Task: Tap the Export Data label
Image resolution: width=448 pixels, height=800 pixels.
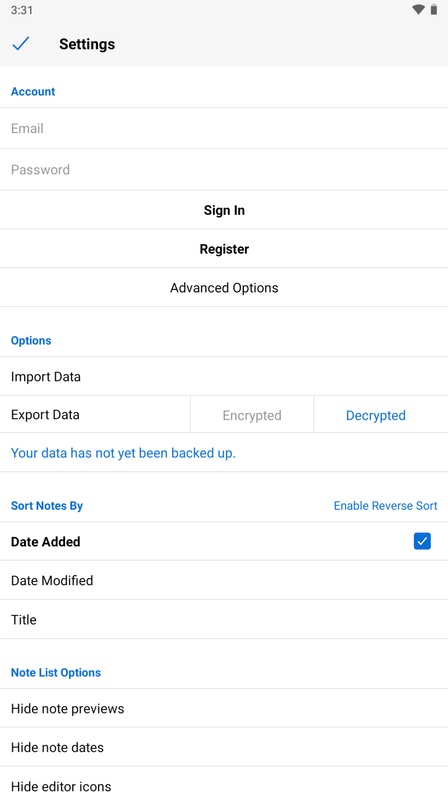Action: [45, 415]
